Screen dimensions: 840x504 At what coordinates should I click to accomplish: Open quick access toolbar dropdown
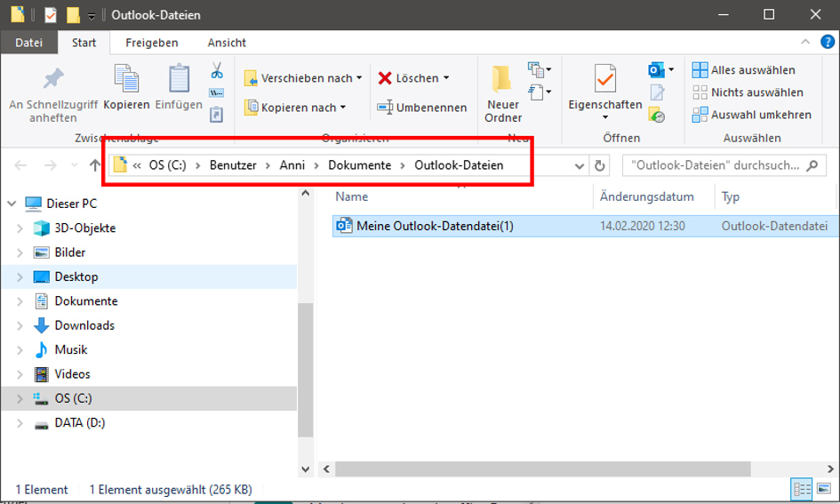point(92,16)
